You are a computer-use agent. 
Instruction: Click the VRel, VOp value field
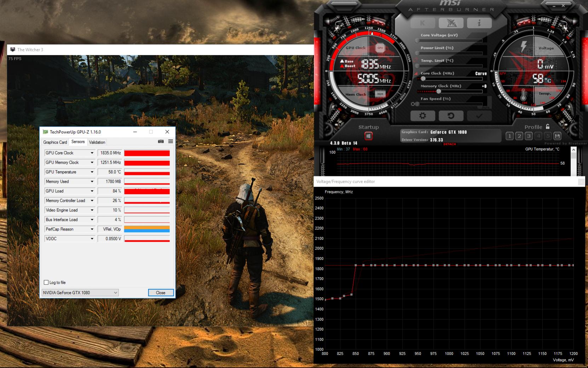point(110,229)
